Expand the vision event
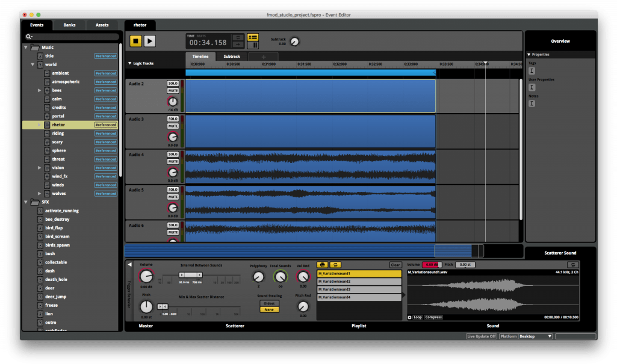The height and width of the screenshot is (364, 617). click(39, 168)
